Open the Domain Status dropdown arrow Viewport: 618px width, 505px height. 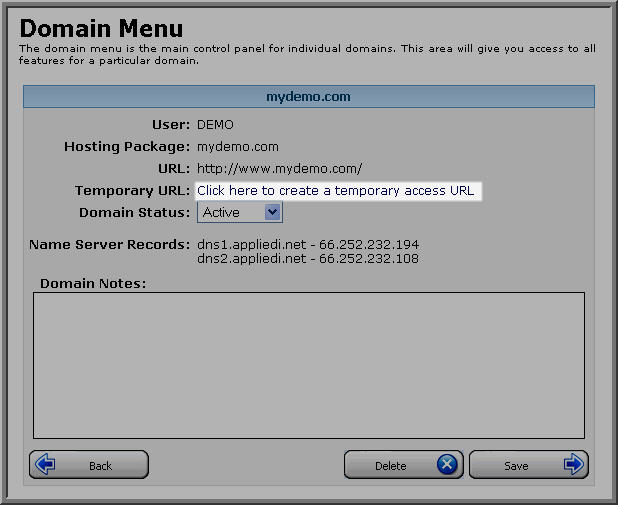pyautogui.click(x=272, y=212)
